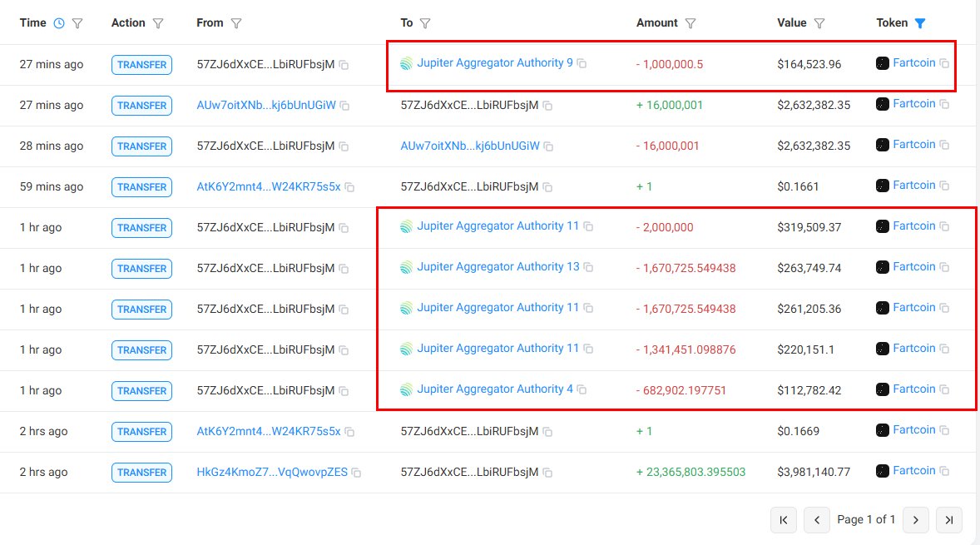
Task: Click the Amount column header
Action: tap(657, 23)
